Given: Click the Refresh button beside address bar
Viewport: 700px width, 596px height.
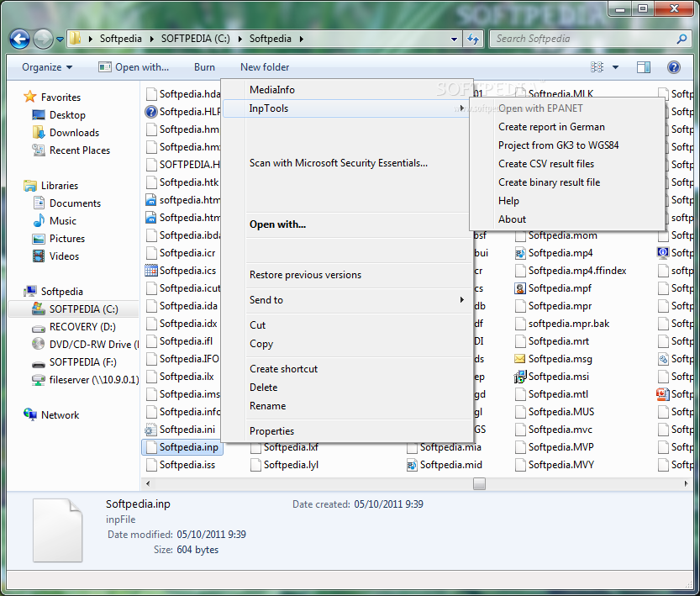Looking at the screenshot, I should 473,39.
